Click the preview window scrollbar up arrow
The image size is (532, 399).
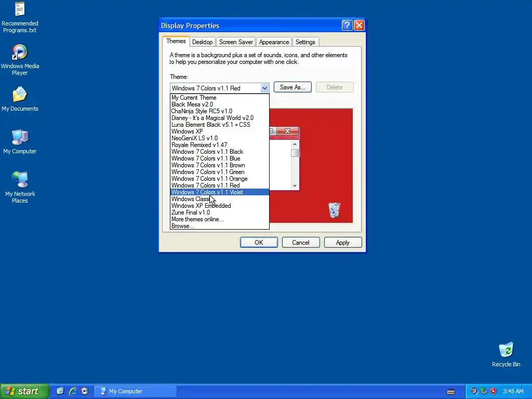point(295,144)
